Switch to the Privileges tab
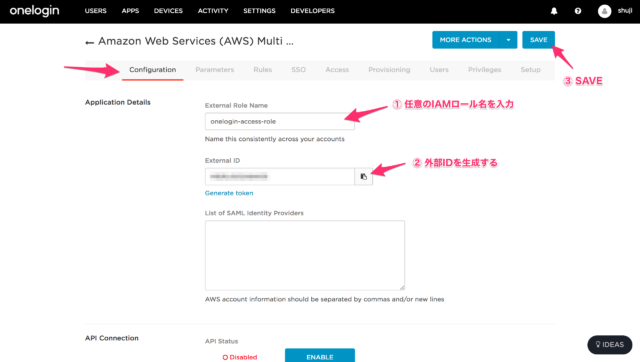640x362 pixels. 484,70
